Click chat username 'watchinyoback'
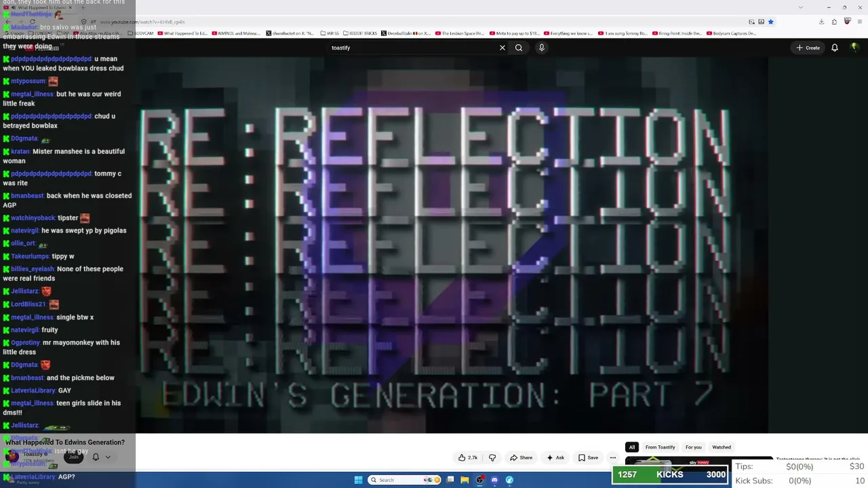The width and height of the screenshot is (868, 488). pyautogui.click(x=33, y=218)
